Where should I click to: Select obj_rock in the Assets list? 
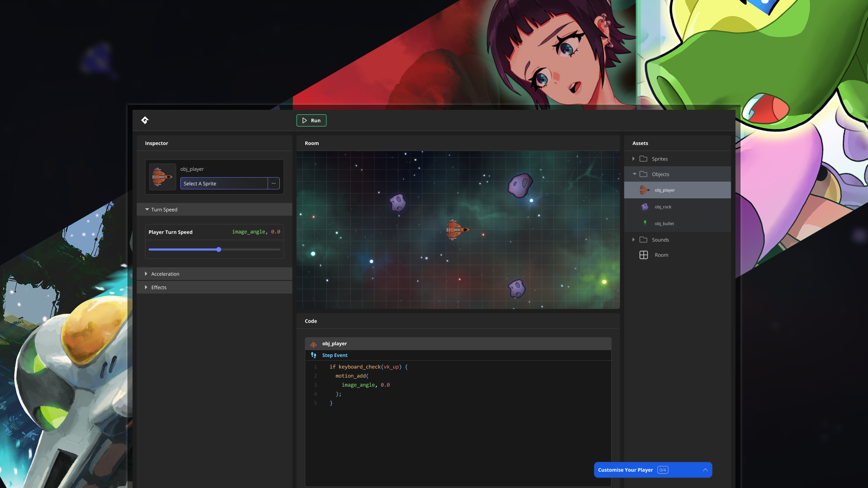(x=663, y=207)
